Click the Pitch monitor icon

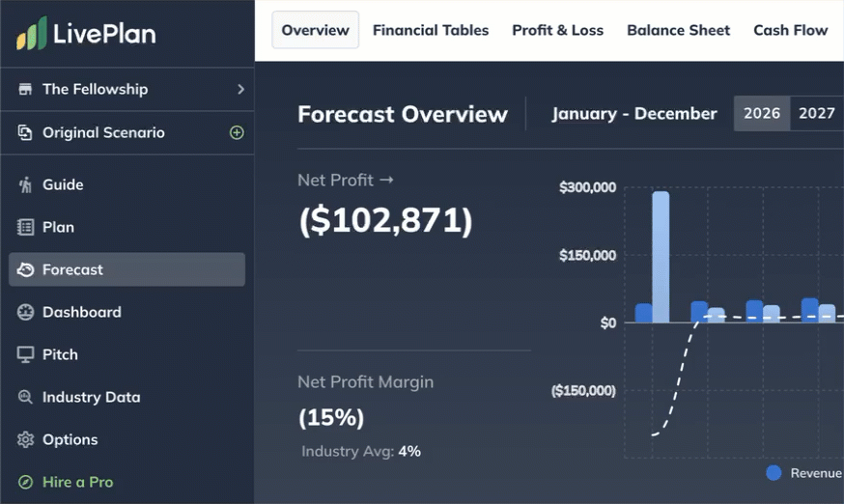[25, 354]
